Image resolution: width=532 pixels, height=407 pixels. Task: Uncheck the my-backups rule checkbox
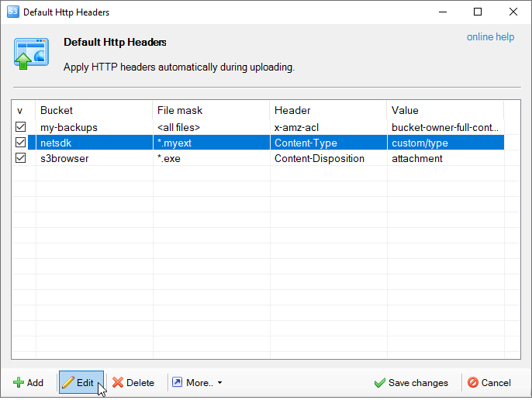click(20, 127)
